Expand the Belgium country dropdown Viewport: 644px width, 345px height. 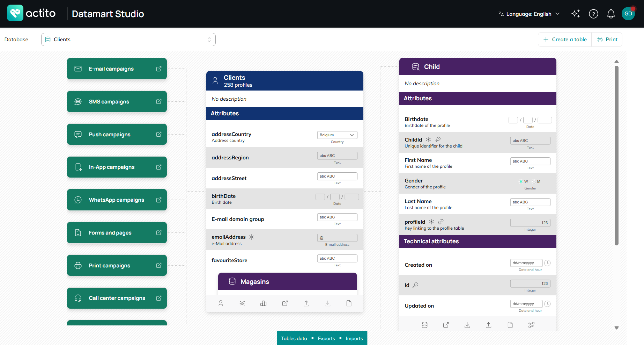click(x=337, y=135)
